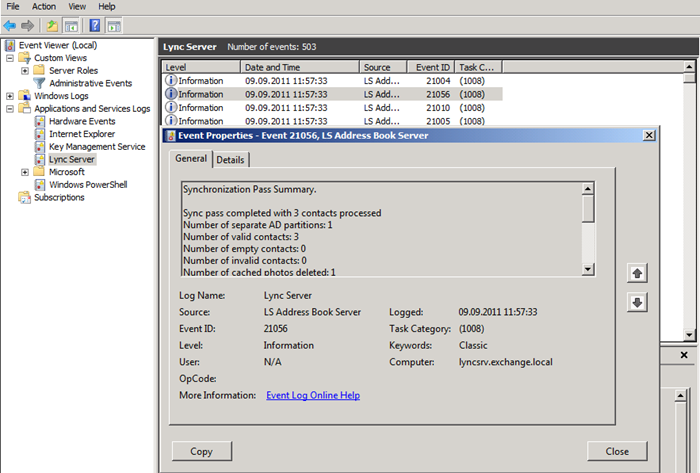Sort events by Date and Time column
Screen dimensions: 700x473
pos(300,67)
